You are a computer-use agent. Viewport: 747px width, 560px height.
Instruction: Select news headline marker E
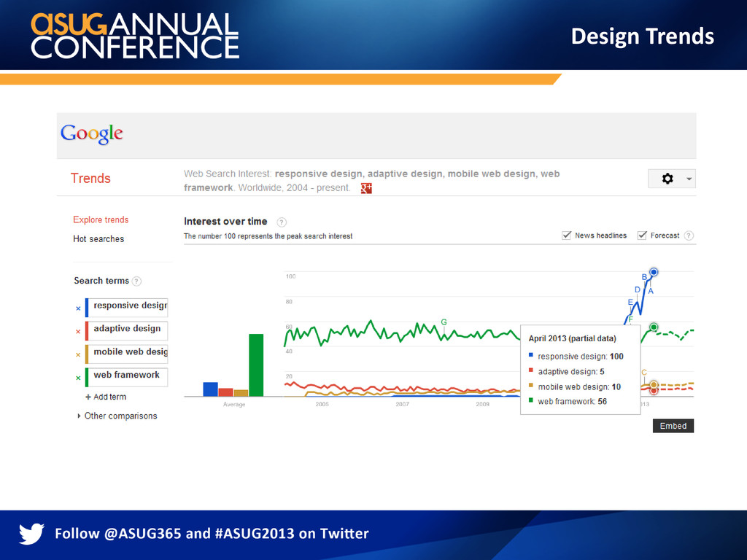point(630,303)
